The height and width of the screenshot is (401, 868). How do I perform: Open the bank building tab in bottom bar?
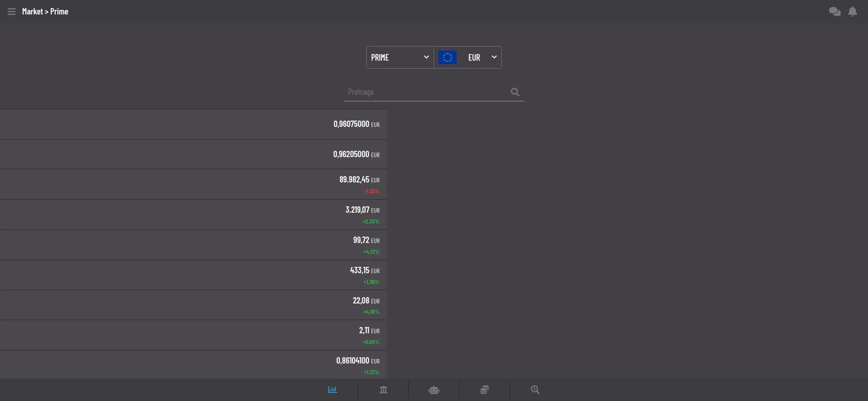coord(383,390)
